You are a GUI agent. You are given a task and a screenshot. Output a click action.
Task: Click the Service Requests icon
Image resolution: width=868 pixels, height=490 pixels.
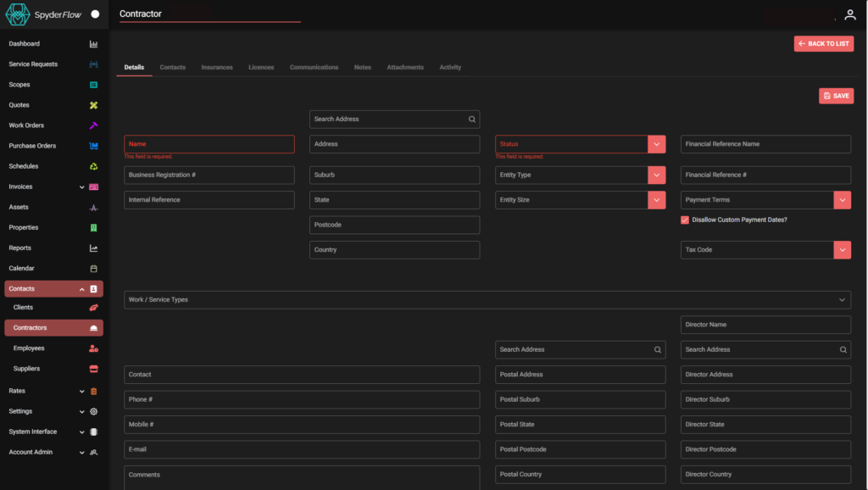93,64
